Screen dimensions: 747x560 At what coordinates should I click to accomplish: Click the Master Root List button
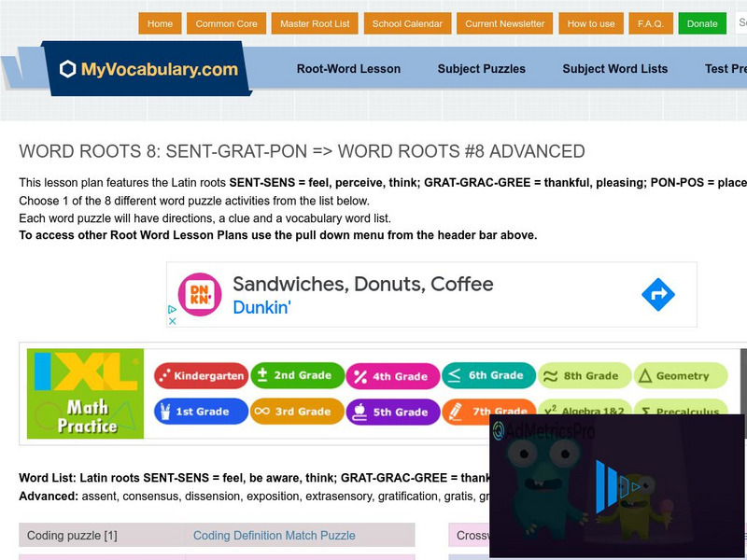click(315, 23)
